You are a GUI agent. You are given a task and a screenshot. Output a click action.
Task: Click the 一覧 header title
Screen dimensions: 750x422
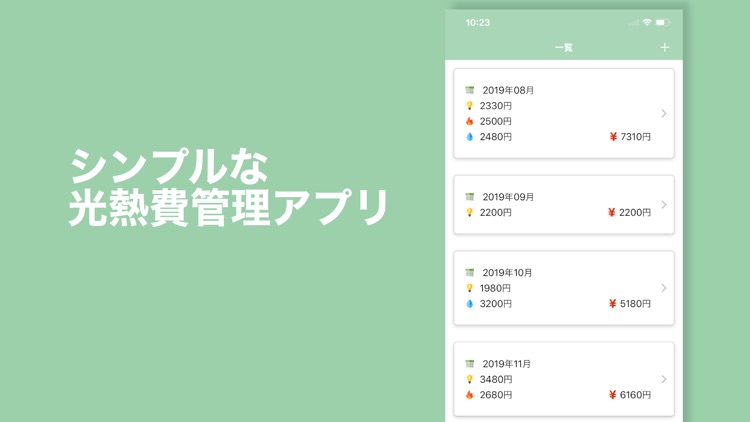pos(564,47)
